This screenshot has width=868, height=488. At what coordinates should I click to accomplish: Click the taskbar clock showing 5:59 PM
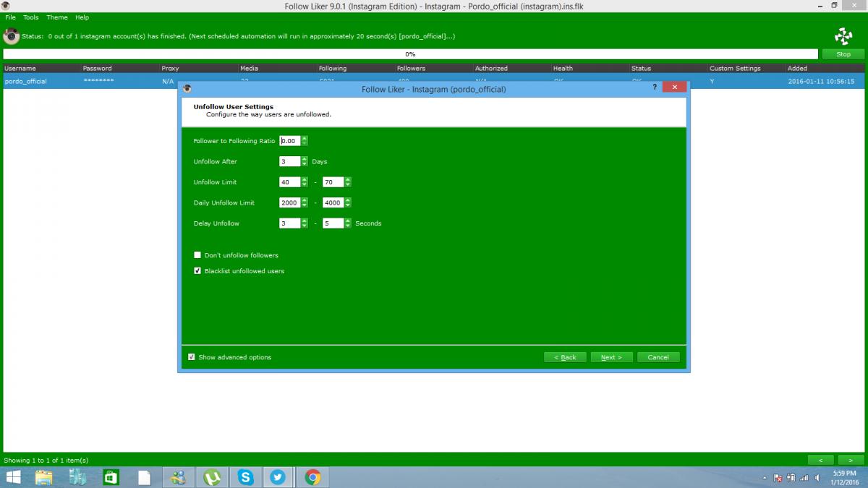tap(844, 477)
